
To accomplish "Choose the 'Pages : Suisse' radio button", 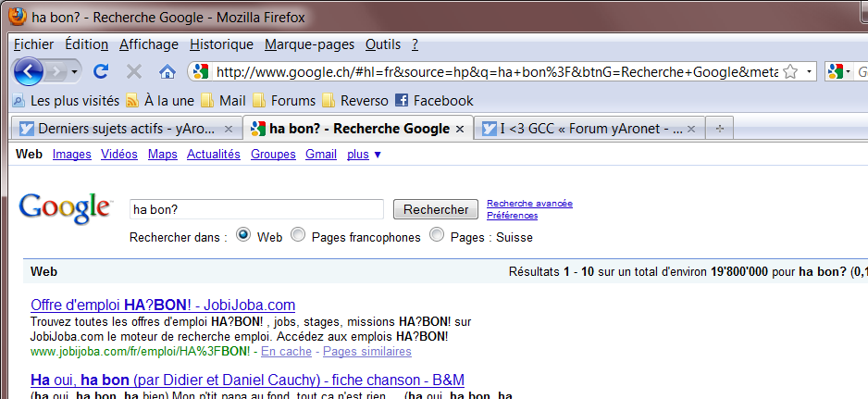I will click(437, 235).
